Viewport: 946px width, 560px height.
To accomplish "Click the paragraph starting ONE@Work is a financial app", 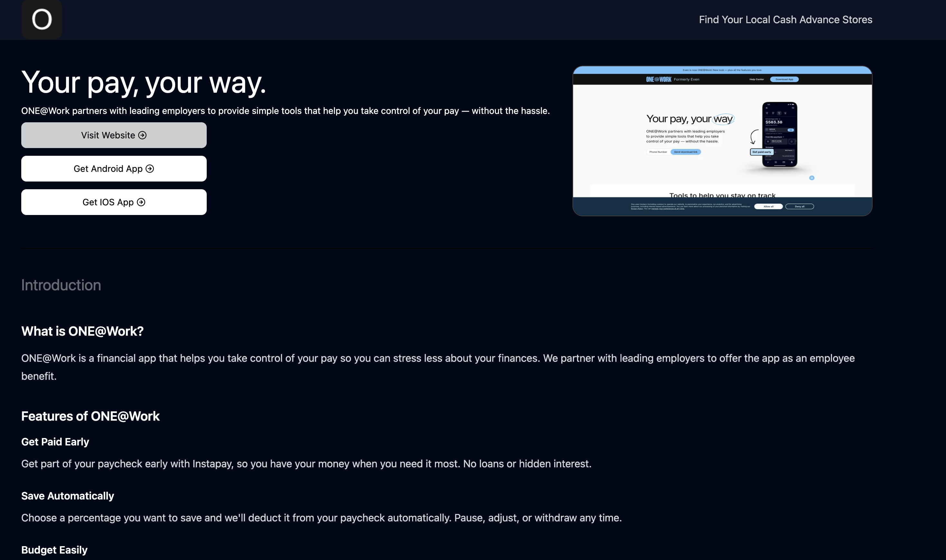I will tap(438, 367).
